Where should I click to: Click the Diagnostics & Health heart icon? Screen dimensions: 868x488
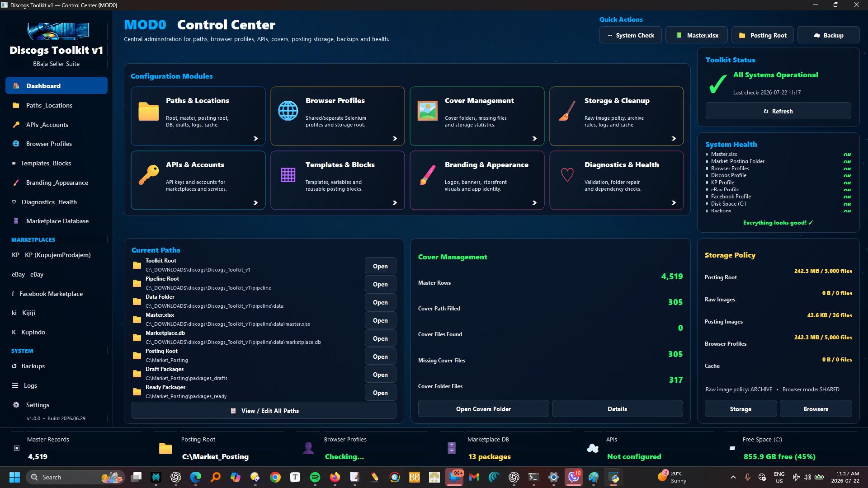click(567, 175)
